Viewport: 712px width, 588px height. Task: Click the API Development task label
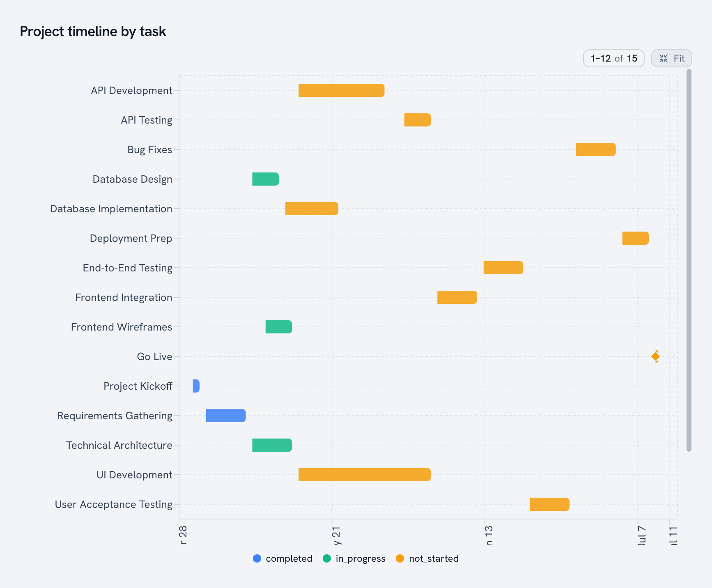131,90
